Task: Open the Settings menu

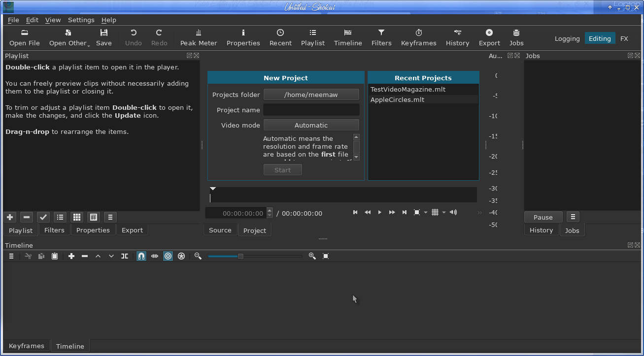Action: pos(81,20)
